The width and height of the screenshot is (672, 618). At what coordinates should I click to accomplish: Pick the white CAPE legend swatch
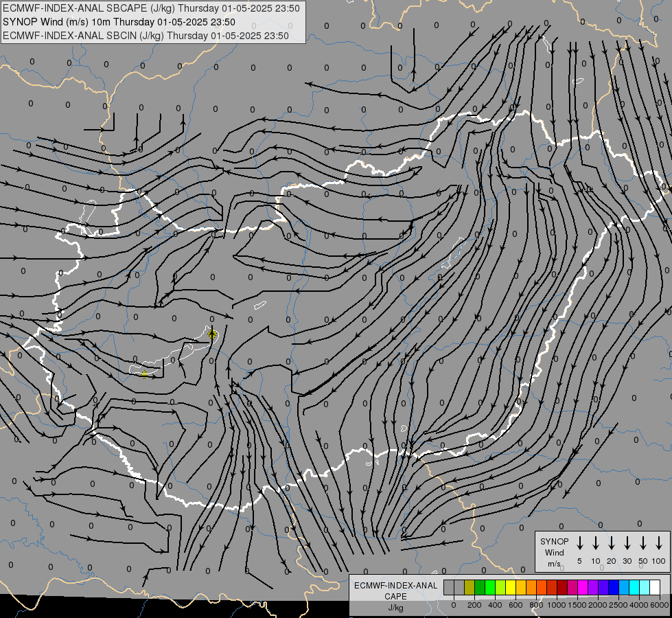(x=654, y=587)
